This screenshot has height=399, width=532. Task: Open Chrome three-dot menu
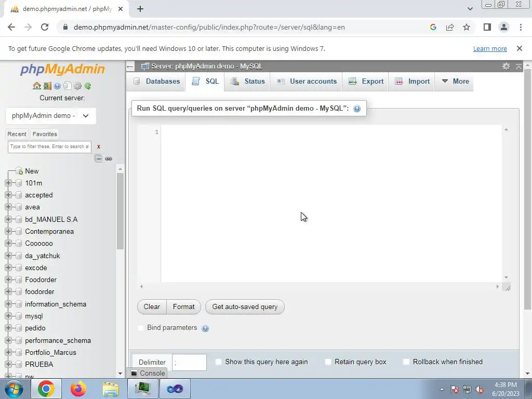click(x=521, y=27)
